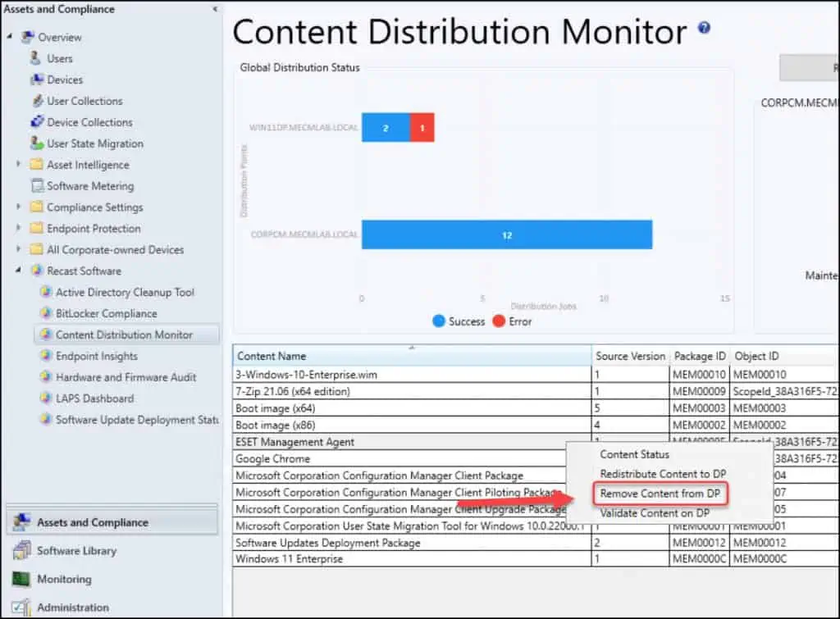
Task: Select the Configuration Manager Client Package row
Action: 399,475
